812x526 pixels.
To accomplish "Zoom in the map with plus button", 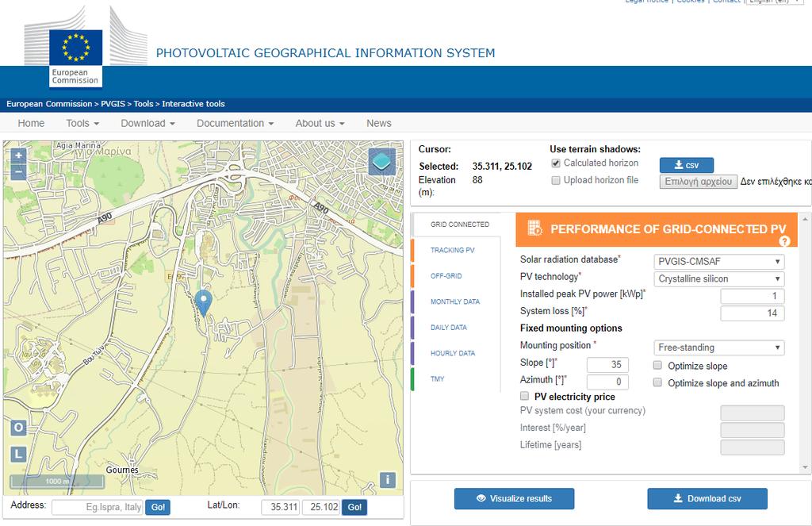I will coord(18,155).
